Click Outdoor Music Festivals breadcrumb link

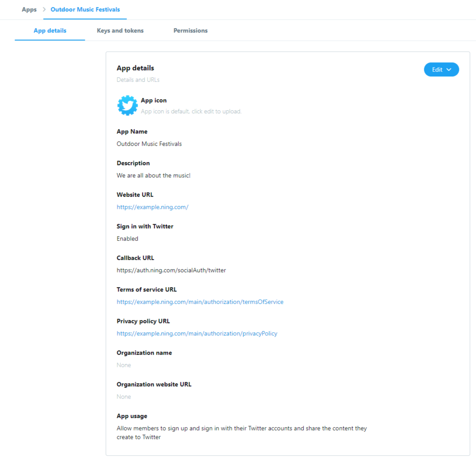pos(85,9)
